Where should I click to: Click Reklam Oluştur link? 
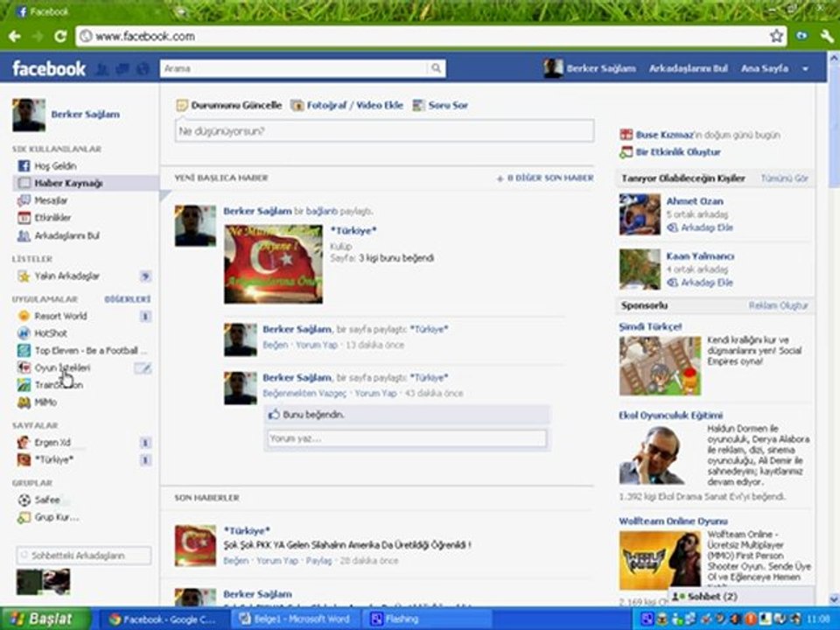pos(778,305)
